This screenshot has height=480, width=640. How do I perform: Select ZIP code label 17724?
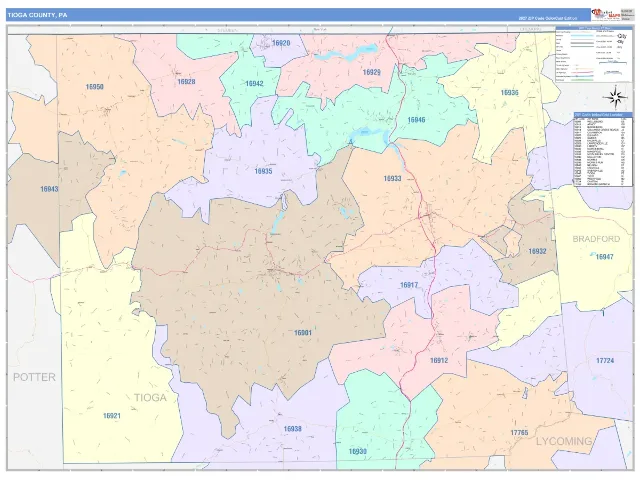tap(605, 360)
